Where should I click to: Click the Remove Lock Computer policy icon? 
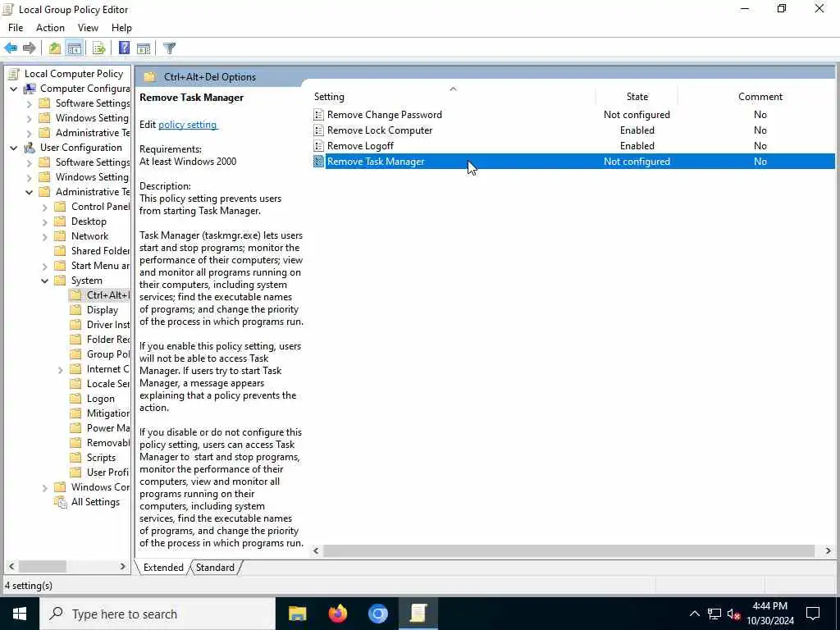pos(318,130)
